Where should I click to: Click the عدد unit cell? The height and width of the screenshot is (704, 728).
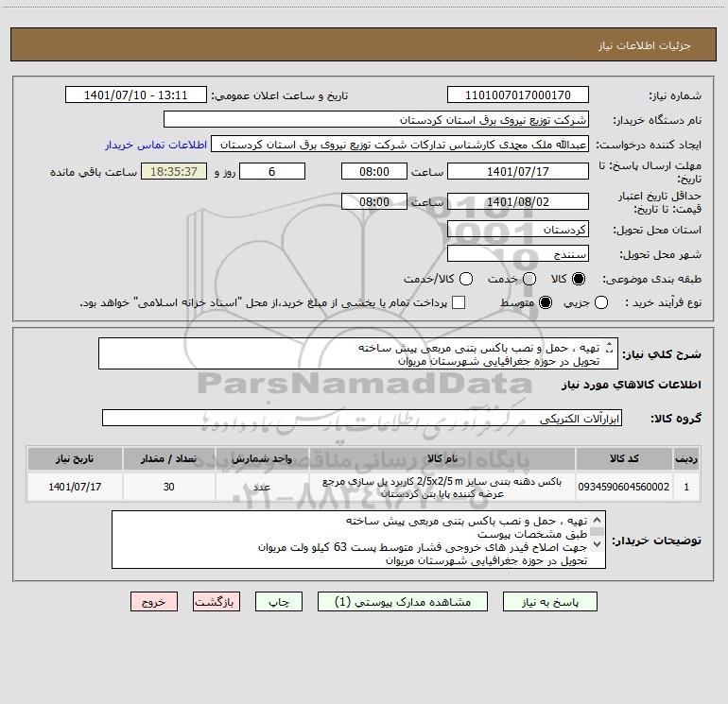(x=262, y=487)
